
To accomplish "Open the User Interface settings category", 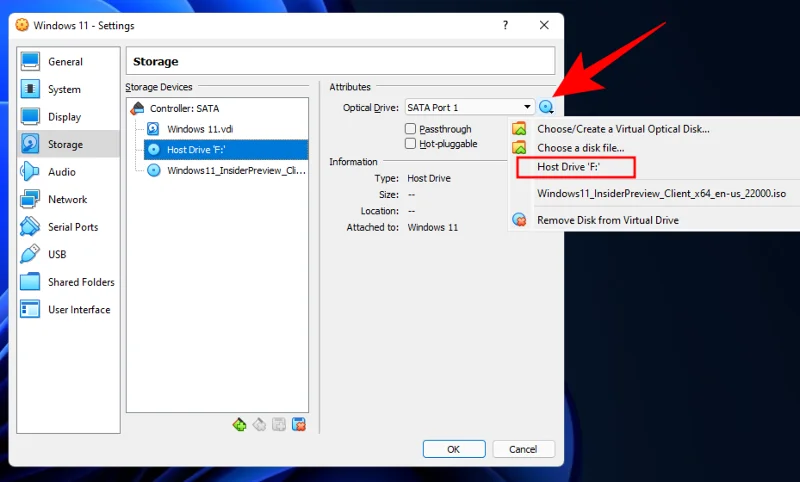I will coord(68,310).
